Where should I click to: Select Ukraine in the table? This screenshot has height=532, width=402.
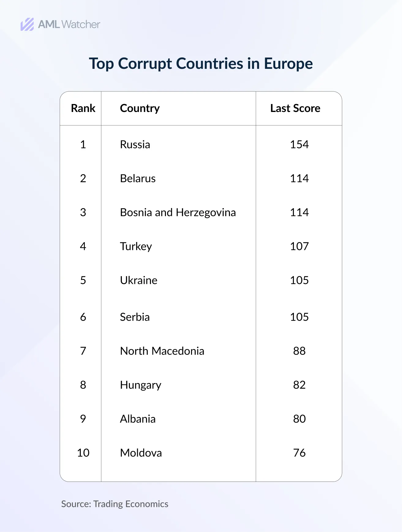point(139,280)
